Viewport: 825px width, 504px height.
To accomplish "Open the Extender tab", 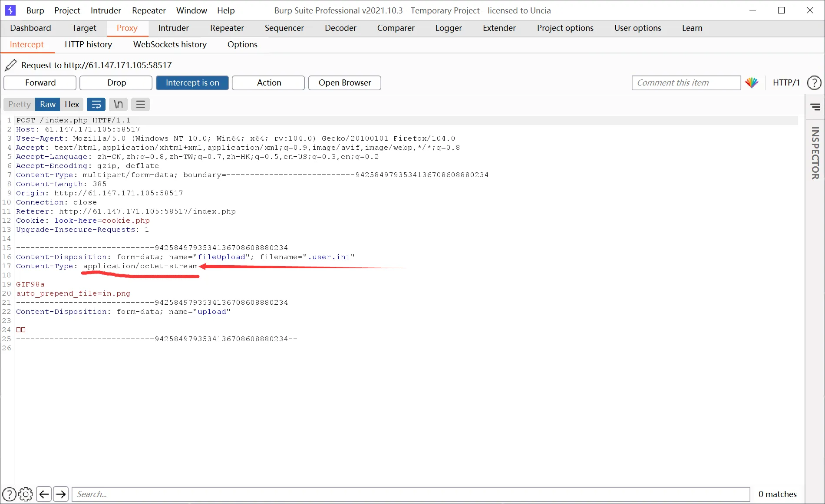I will click(499, 28).
